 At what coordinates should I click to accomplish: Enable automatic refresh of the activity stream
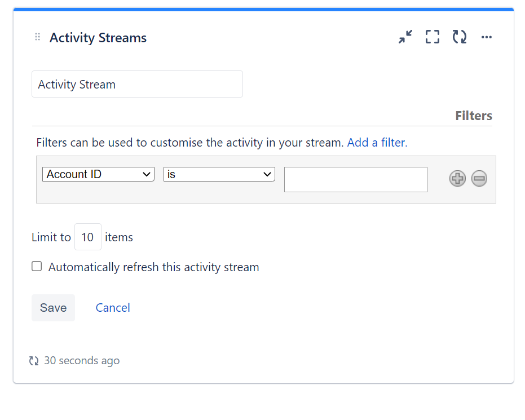[x=37, y=266]
